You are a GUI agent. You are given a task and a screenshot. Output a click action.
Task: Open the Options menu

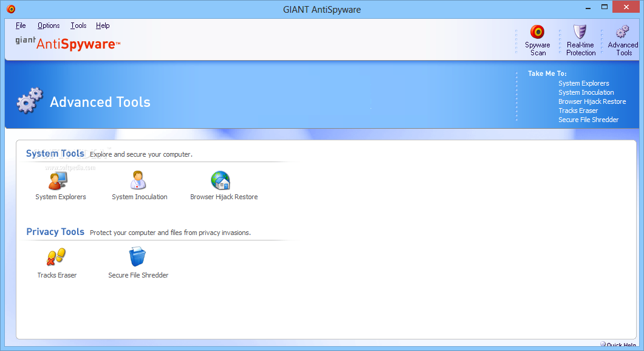pos(49,26)
